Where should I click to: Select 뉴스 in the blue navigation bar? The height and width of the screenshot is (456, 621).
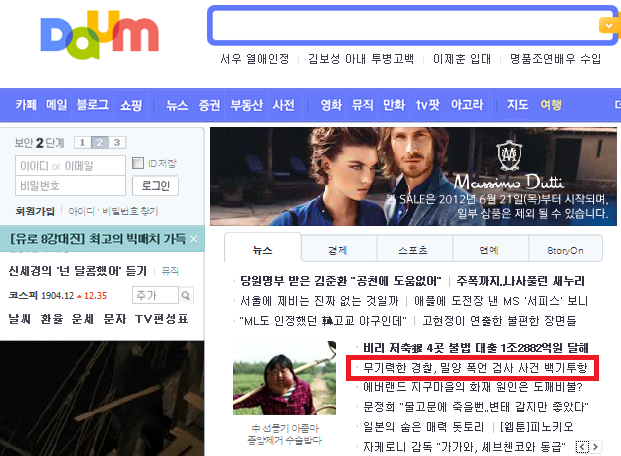pos(177,105)
